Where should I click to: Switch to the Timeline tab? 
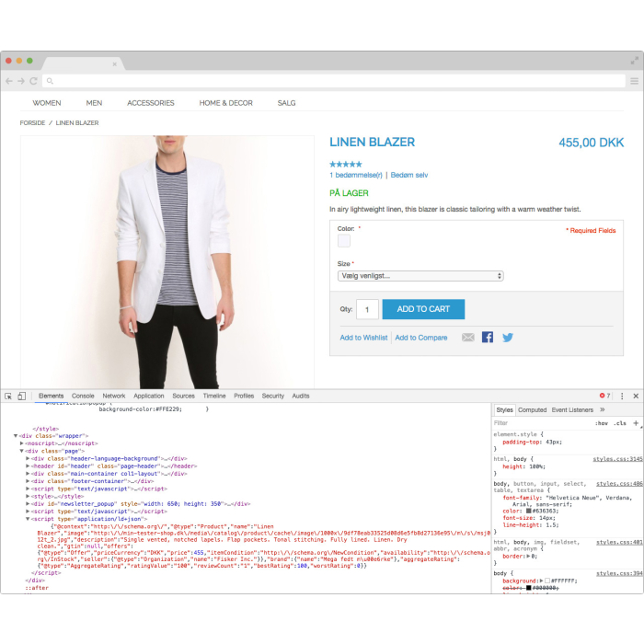tap(214, 396)
